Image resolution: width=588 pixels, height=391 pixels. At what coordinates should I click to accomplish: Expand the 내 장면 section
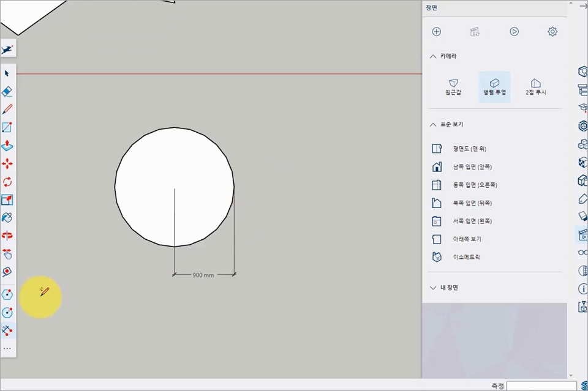click(x=433, y=288)
